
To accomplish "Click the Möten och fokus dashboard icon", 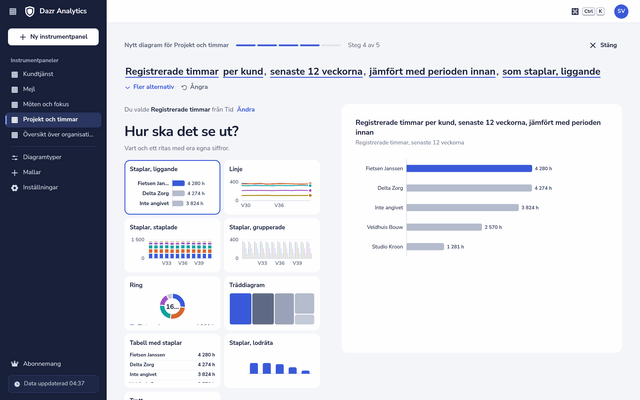I will coord(15,104).
